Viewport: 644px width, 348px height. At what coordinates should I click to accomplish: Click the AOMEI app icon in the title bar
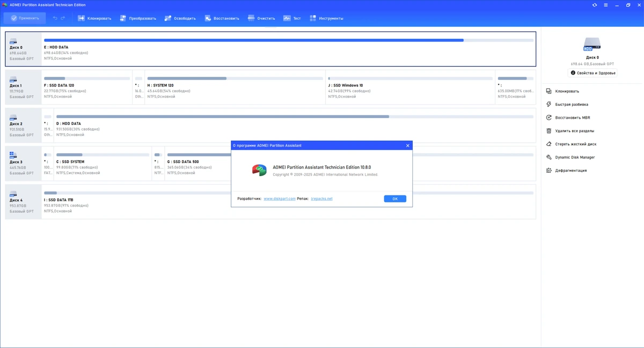point(5,5)
